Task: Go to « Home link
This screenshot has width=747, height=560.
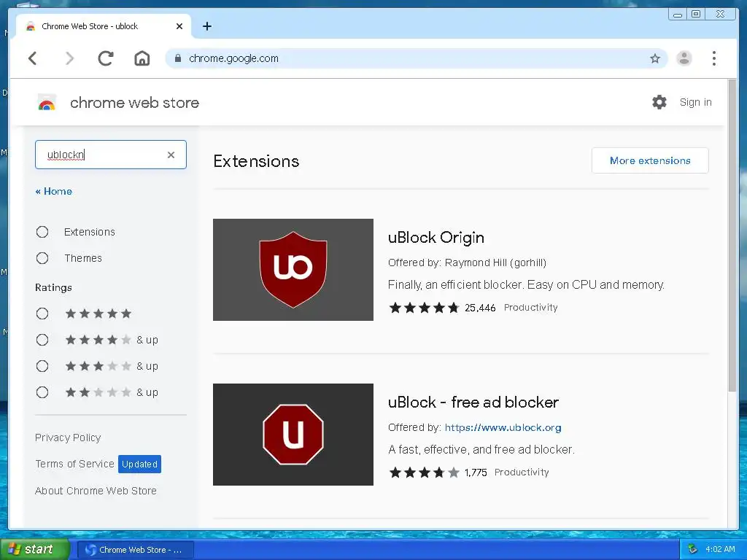Action: tap(54, 191)
